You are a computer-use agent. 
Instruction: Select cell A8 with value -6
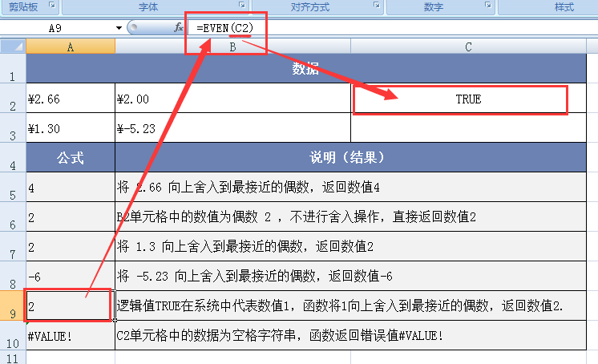pyautogui.click(x=71, y=277)
